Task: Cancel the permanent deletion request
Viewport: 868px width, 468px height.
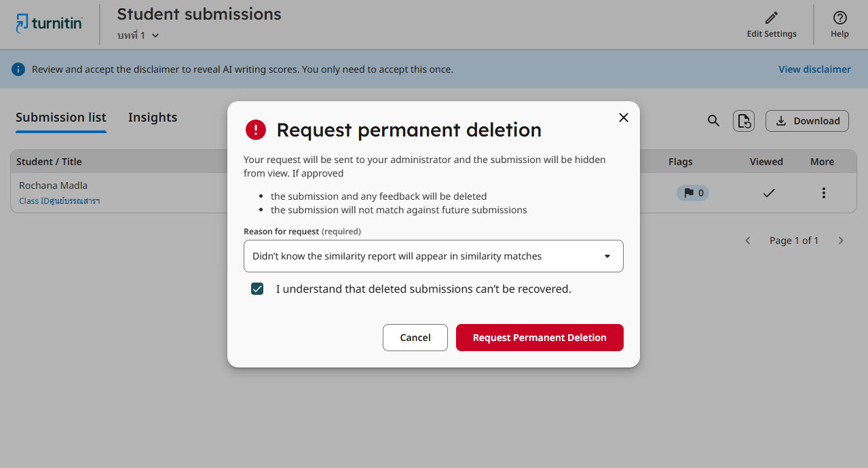Action: (x=415, y=338)
